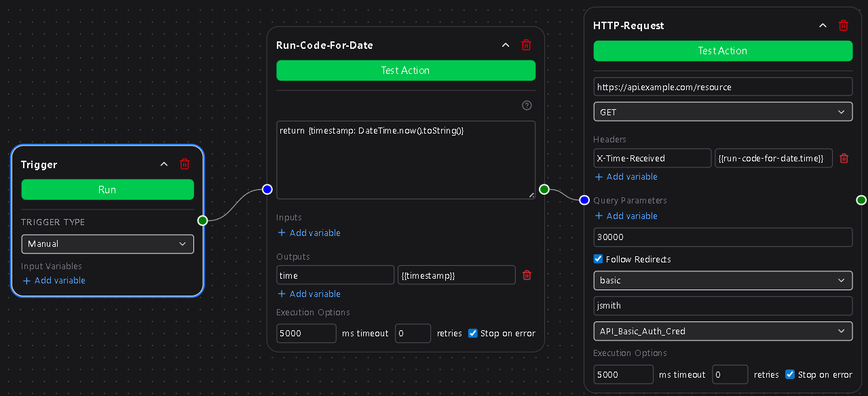Image resolution: width=868 pixels, height=396 pixels.
Task: Collapse the Run-Code-For-Date node
Action: [505, 45]
